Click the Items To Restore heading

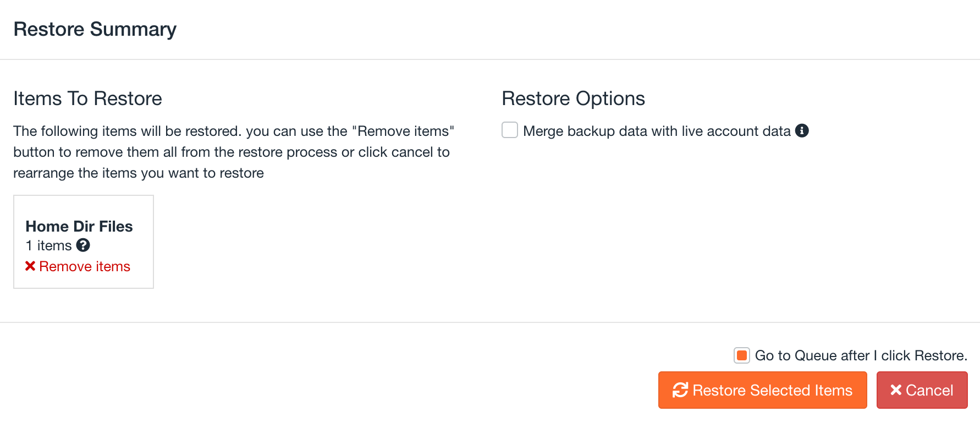tap(87, 98)
